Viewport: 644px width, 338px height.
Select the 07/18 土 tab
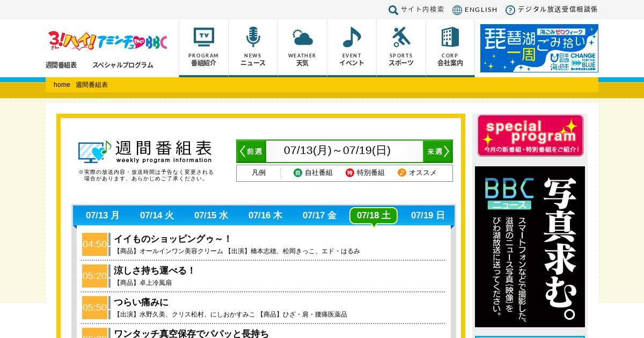point(374,216)
